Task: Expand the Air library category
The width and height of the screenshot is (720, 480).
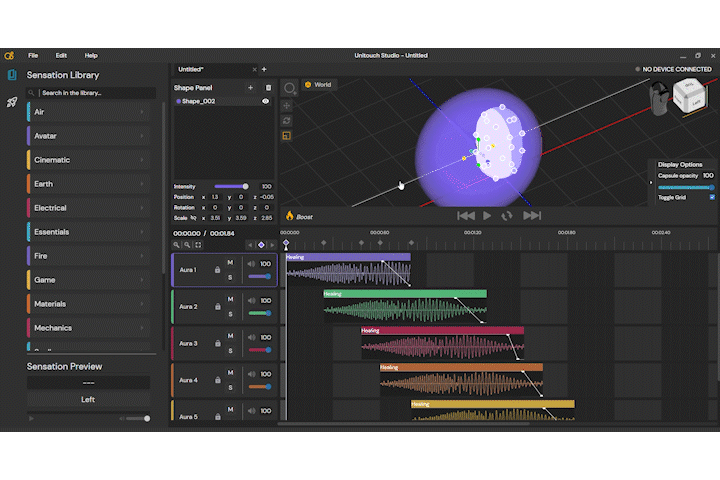Action: click(x=89, y=112)
